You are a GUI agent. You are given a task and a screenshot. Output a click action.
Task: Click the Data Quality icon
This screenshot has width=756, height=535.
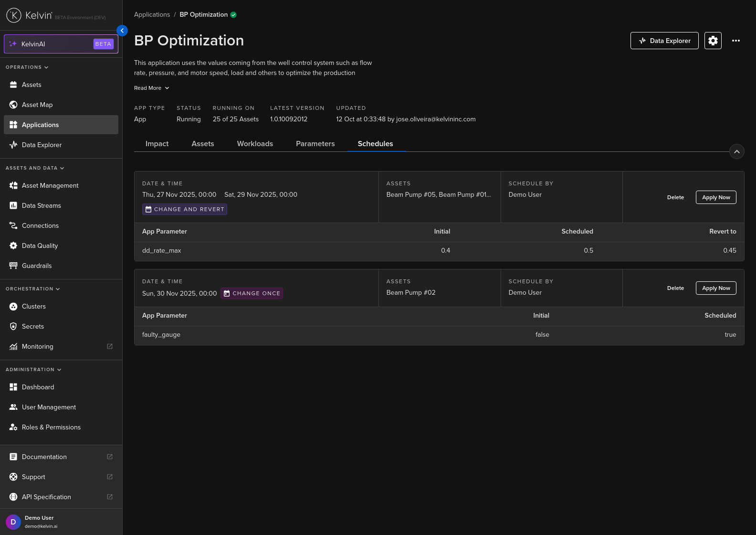tap(13, 246)
